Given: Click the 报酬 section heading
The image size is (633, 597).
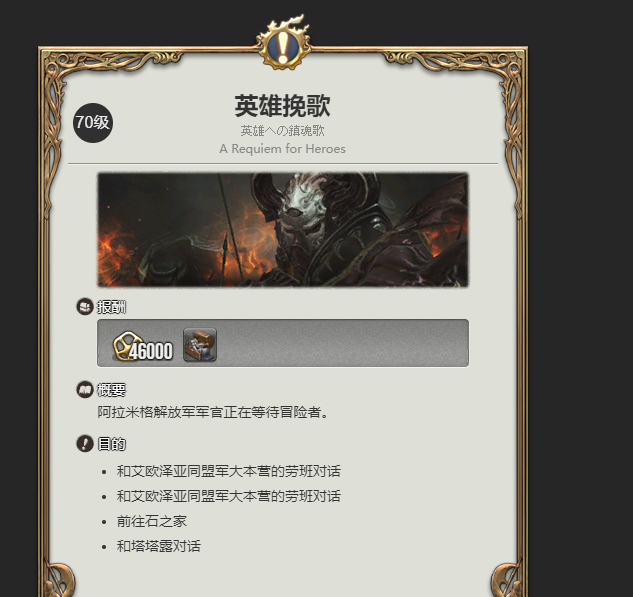Looking at the screenshot, I should [x=111, y=307].
